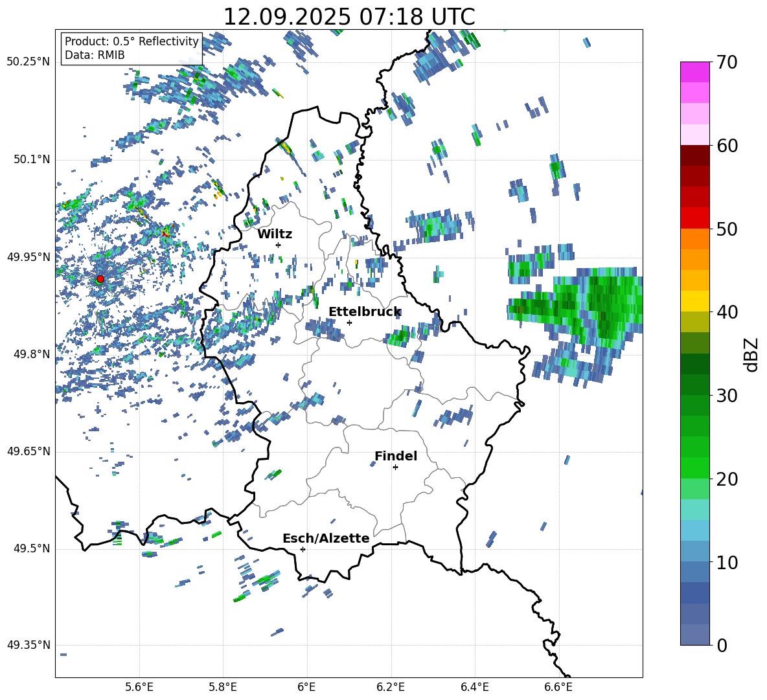Click the Ettelbruck station cross marker
Screen dimensions: 767x700
click(349, 322)
